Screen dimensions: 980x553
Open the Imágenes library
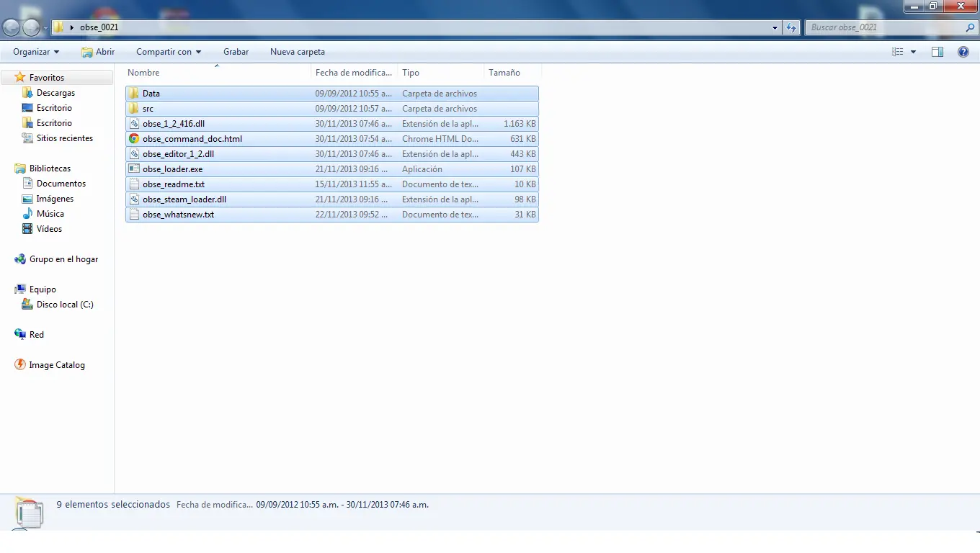[x=55, y=199]
